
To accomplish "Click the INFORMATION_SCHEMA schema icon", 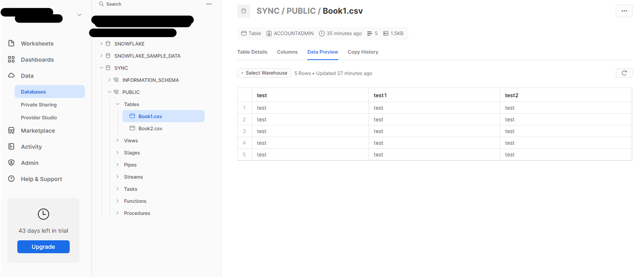I will (116, 80).
